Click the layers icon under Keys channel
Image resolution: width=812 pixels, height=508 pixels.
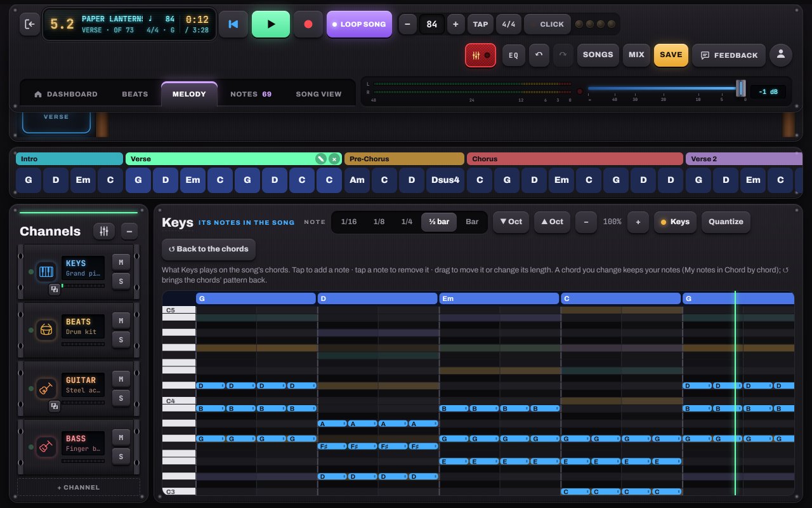click(x=55, y=290)
